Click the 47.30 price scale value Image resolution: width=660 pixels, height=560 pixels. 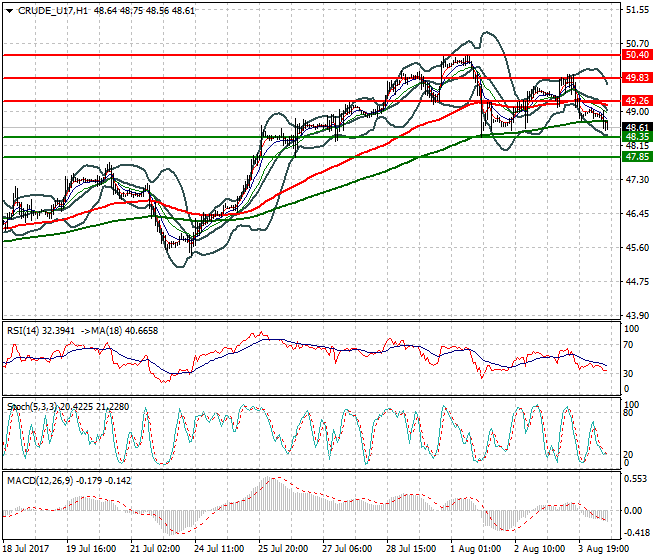(x=637, y=180)
